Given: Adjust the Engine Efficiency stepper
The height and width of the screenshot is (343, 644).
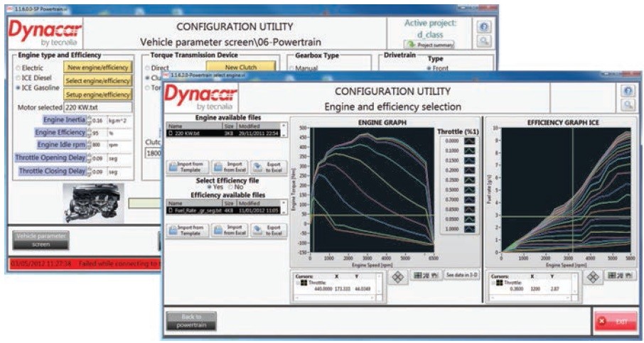Looking at the screenshot, I should pos(89,133).
